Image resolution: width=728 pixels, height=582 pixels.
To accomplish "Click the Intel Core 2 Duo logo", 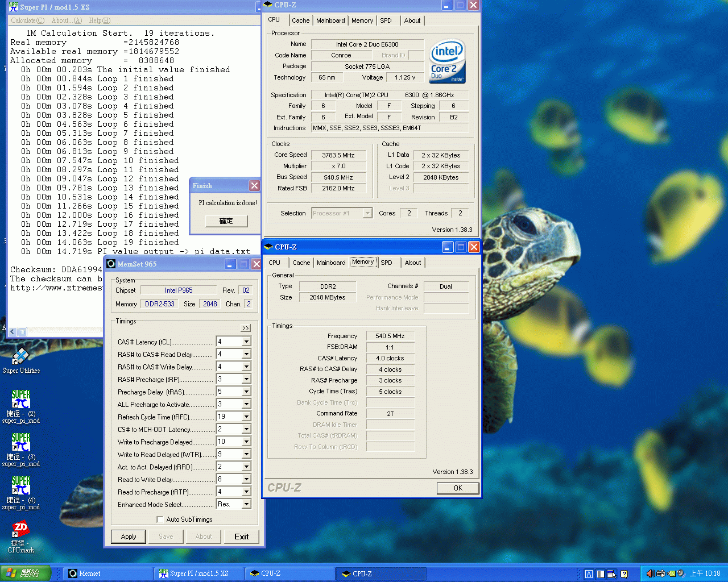I will point(447,61).
